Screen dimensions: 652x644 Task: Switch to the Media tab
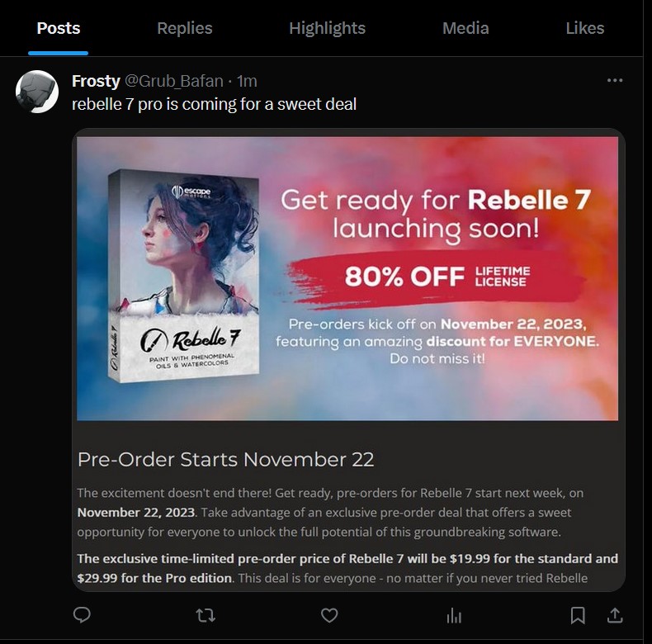coord(465,28)
